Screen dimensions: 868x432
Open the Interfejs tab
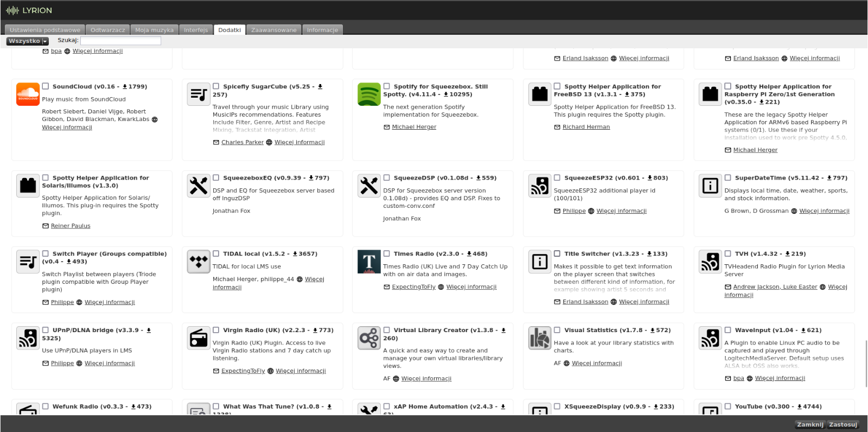[x=196, y=30]
